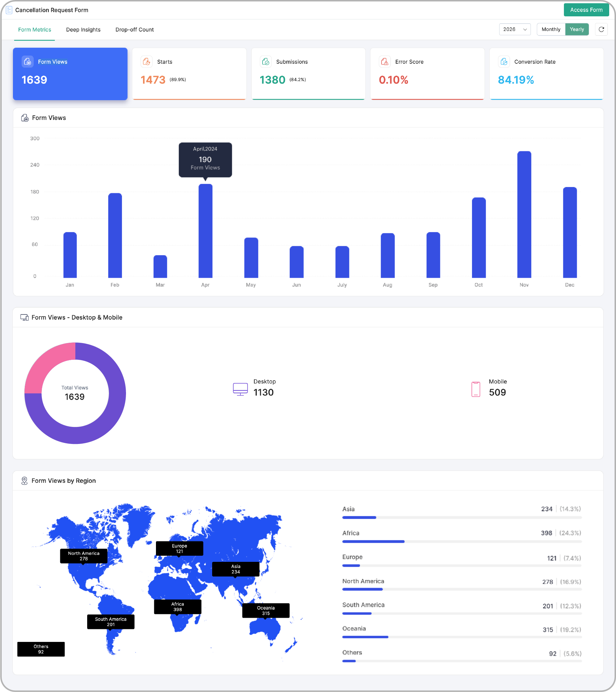The height and width of the screenshot is (692, 616).
Task: Click the Mobile phone icon
Action: pyautogui.click(x=476, y=389)
